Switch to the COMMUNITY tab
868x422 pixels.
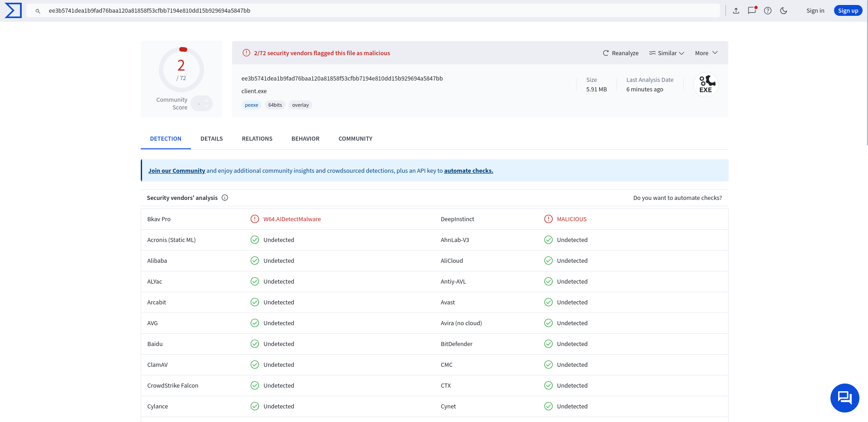355,139
